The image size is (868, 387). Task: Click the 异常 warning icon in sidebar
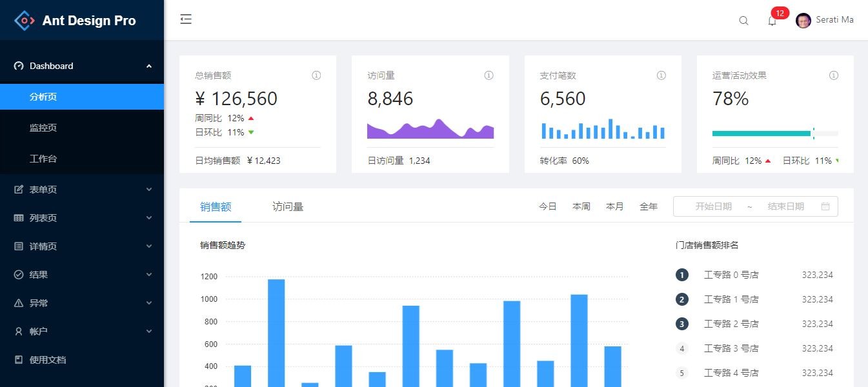point(19,303)
